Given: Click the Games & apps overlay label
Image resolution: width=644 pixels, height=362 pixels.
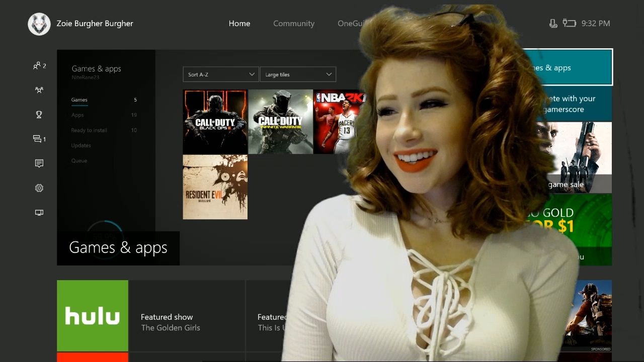Looking at the screenshot, I should pyautogui.click(x=118, y=248).
